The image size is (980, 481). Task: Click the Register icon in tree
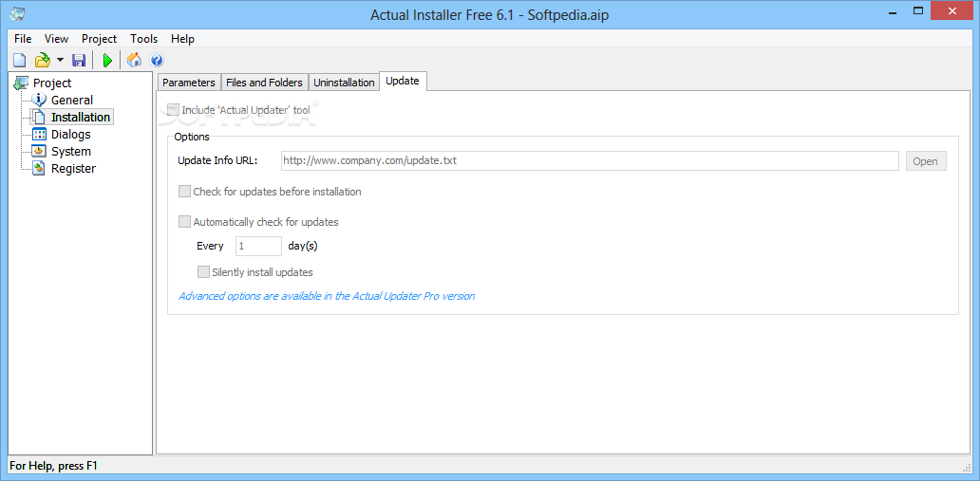click(39, 168)
